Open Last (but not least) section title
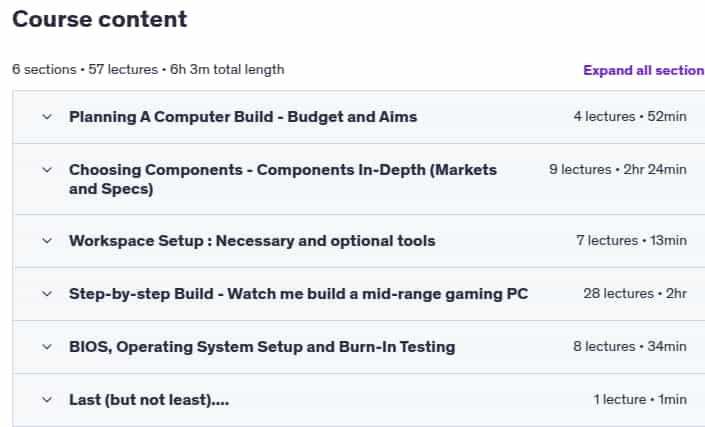This screenshot has height=427, width=705. (x=149, y=400)
